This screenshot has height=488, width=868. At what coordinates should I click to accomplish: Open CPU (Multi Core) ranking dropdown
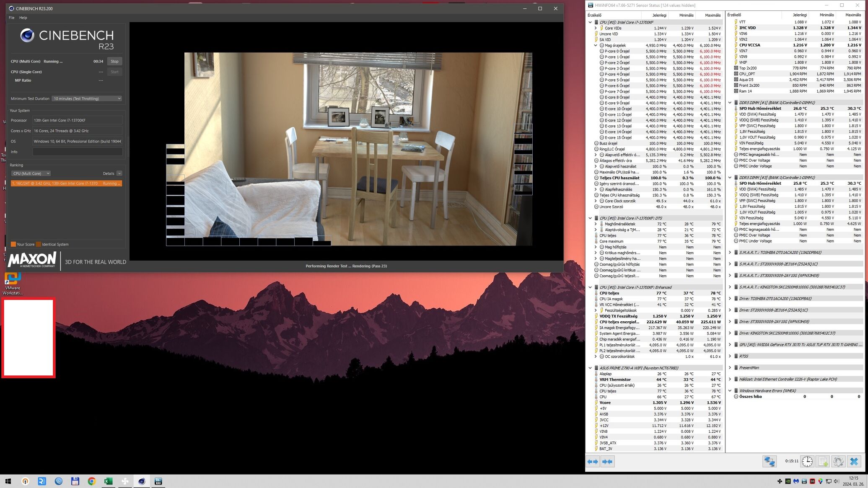(31, 173)
